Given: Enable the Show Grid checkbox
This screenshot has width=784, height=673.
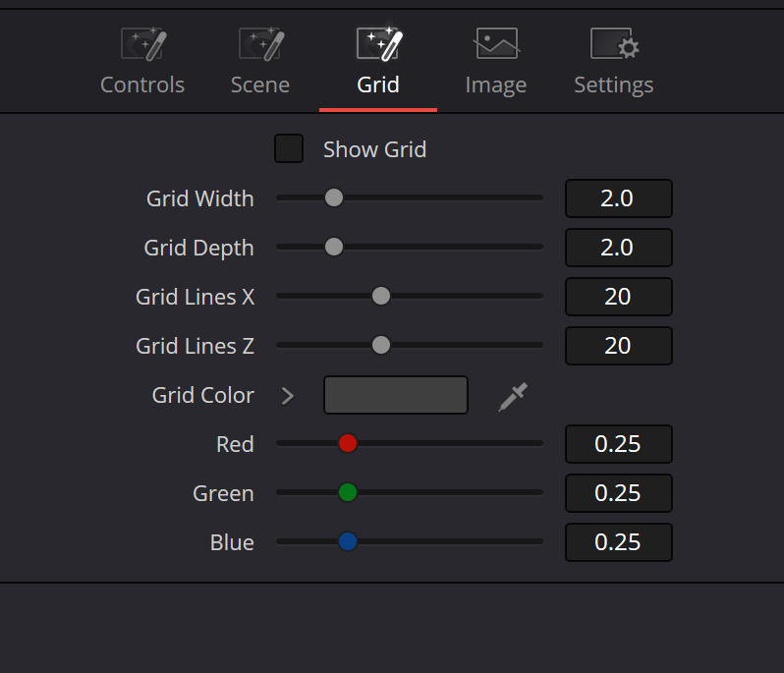Looking at the screenshot, I should [x=289, y=148].
